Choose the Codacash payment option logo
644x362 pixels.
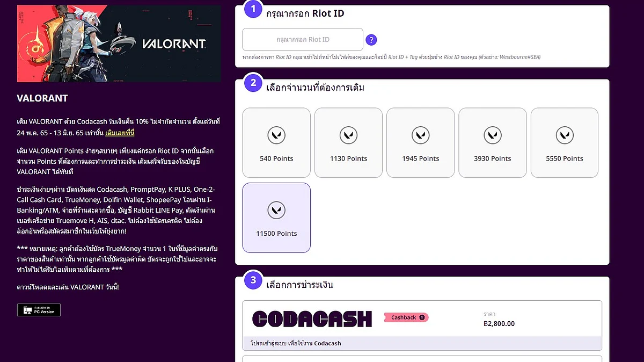coord(312,319)
